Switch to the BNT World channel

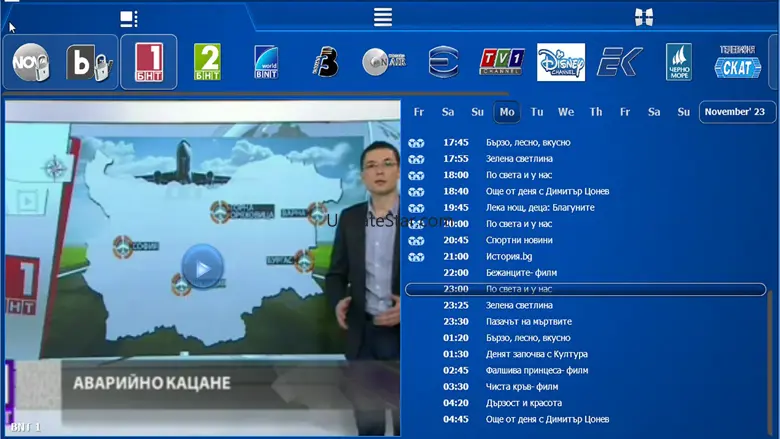click(266, 62)
